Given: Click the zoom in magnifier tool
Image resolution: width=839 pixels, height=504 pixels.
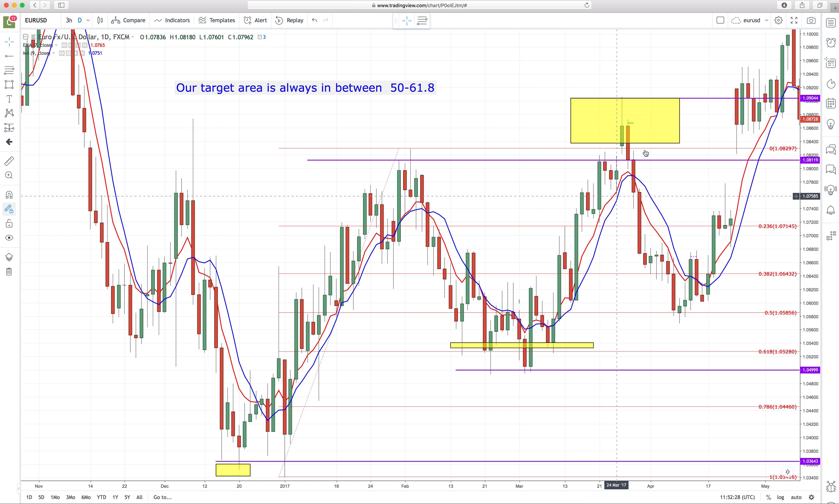Looking at the screenshot, I should [x=9, y=175].
